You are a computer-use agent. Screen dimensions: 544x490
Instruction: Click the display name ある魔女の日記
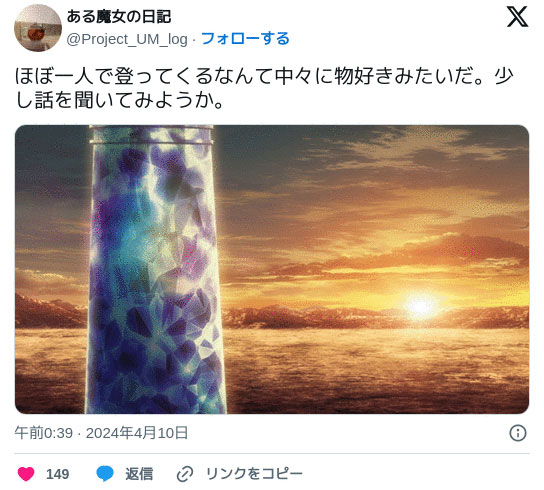click(119, 16)
